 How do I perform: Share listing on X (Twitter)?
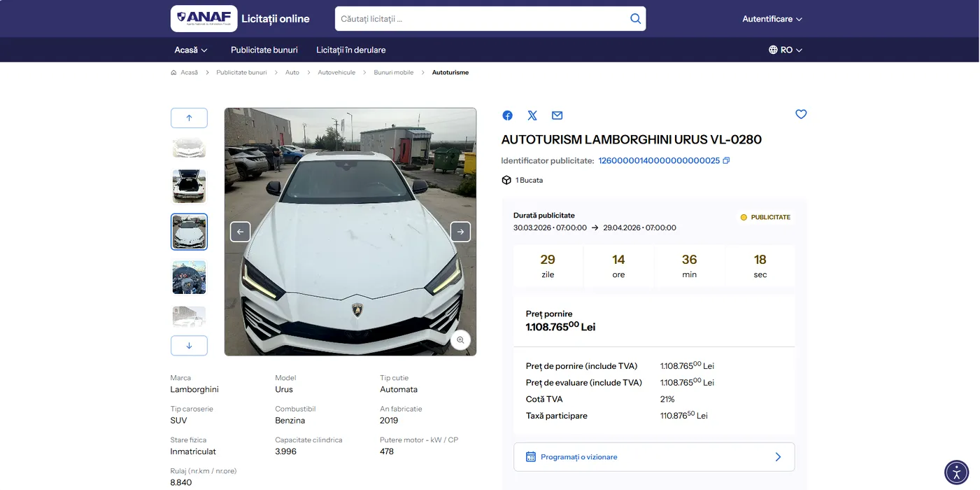click(x=532, y=115)
